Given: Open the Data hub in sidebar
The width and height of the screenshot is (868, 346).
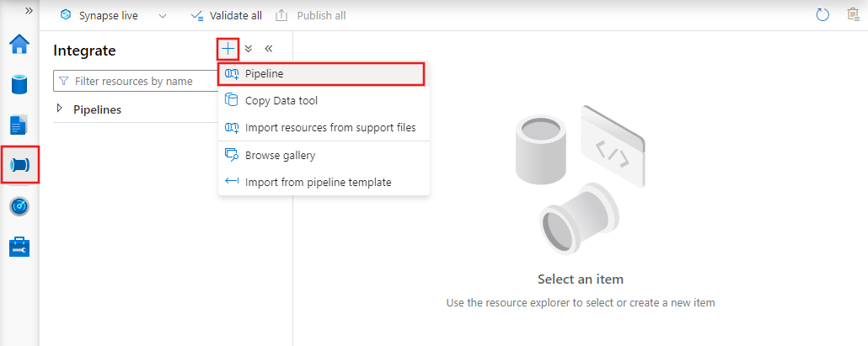Looking at the screenshot, I should click(x=19, y=85).
